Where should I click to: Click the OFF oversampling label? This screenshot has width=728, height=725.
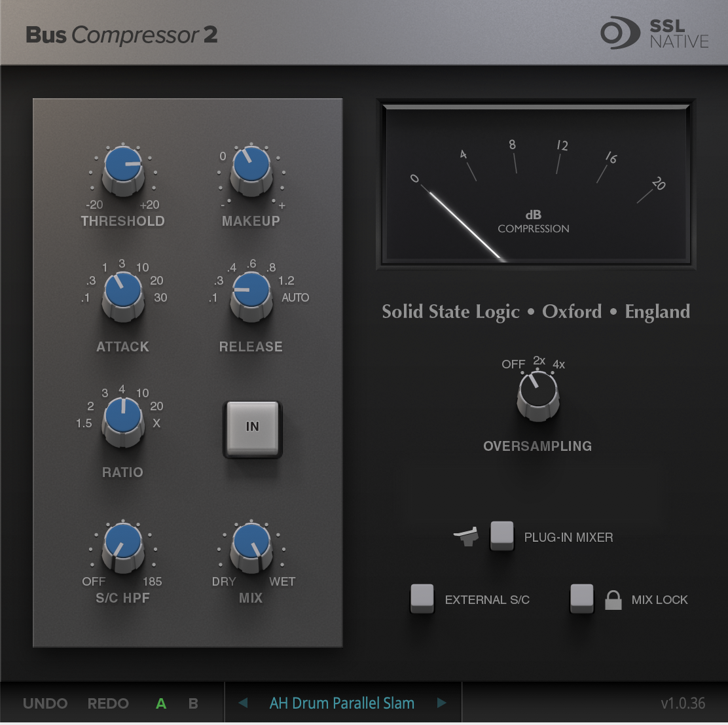513,364
